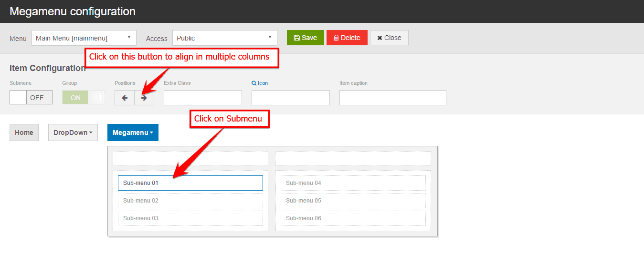Image resolution: width=644 pixels, height=265 pixels.
Task: Click the Close button
Action: point(389,38)
